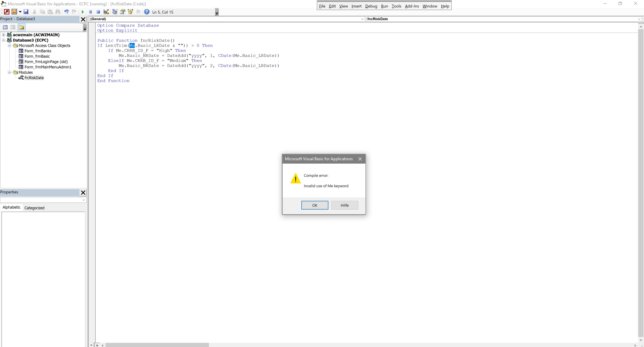This screenshot has width=644, height=347.
Task: Switch to Microsoft Access view icon
Action: pos(6,12)
